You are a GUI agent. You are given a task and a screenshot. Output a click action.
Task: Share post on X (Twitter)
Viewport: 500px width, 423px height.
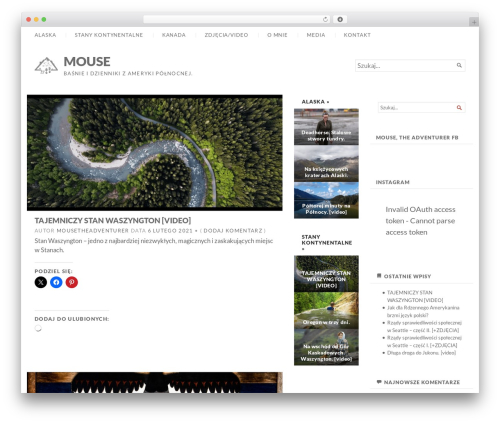(41, 282)
